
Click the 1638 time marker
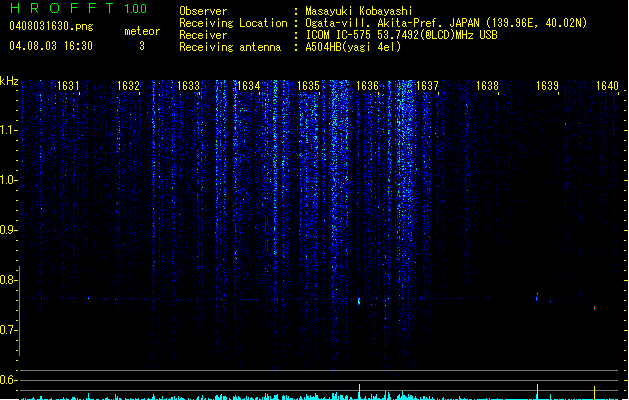(x=487, y=86)
